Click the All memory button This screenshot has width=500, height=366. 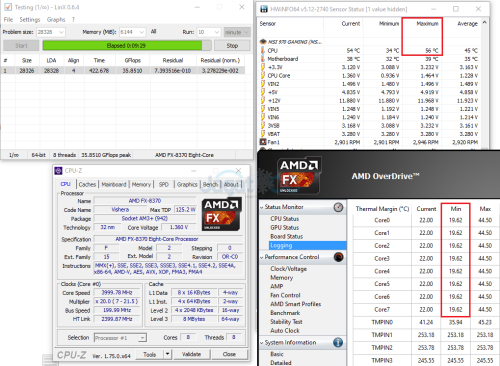pyautogui.click(x=153, y=32)
